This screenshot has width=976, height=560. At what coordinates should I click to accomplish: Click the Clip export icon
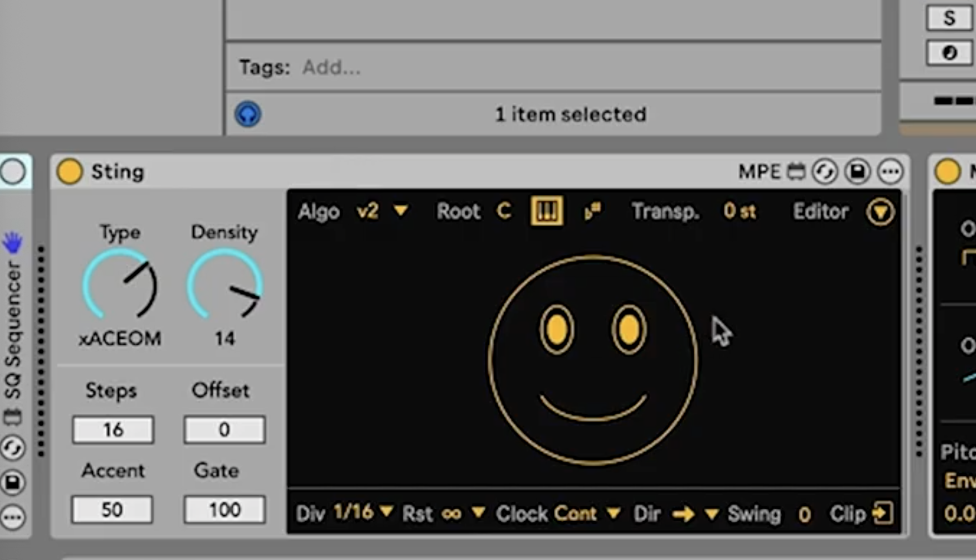pos(883,513)
